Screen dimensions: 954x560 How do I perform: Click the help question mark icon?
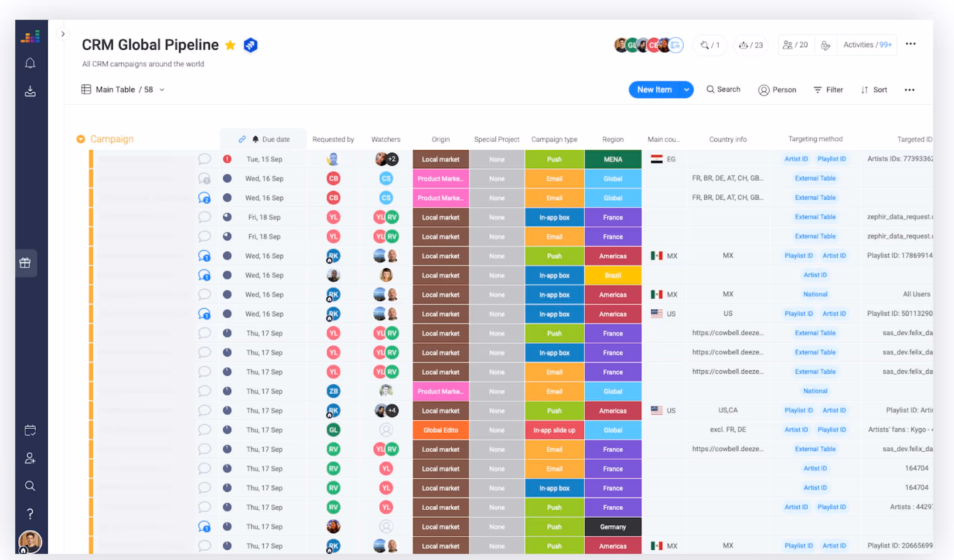(x=30, y=514)
